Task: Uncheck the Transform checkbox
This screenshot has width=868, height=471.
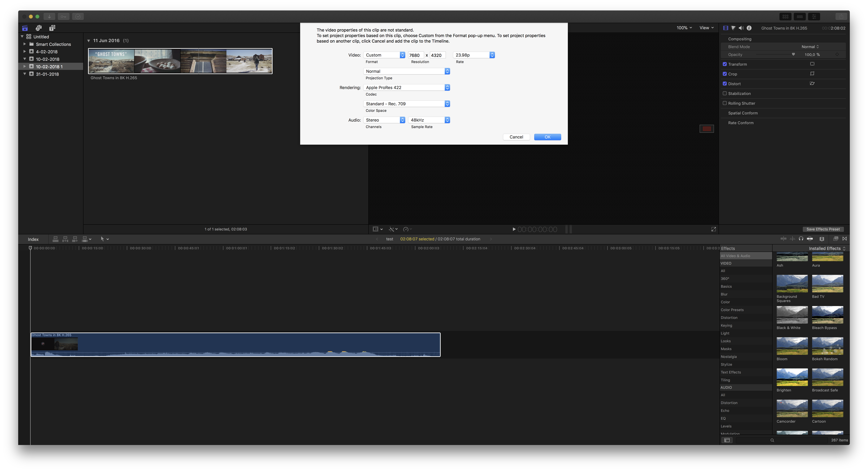Action: click(x=725, y=64)
